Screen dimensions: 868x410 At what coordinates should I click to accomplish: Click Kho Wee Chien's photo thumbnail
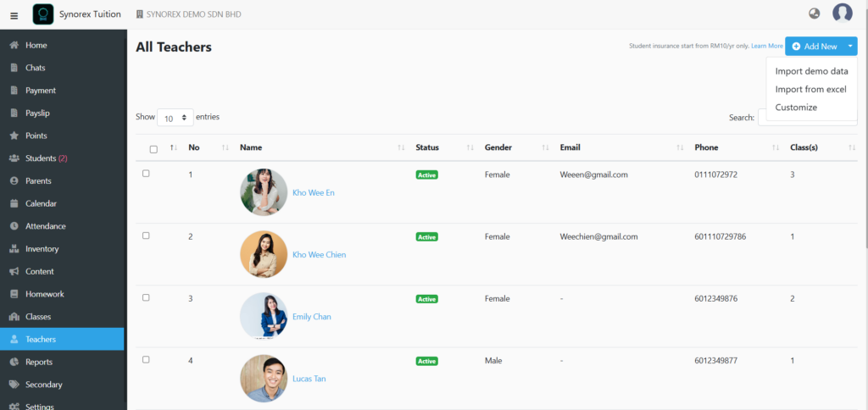coord(264,254)
